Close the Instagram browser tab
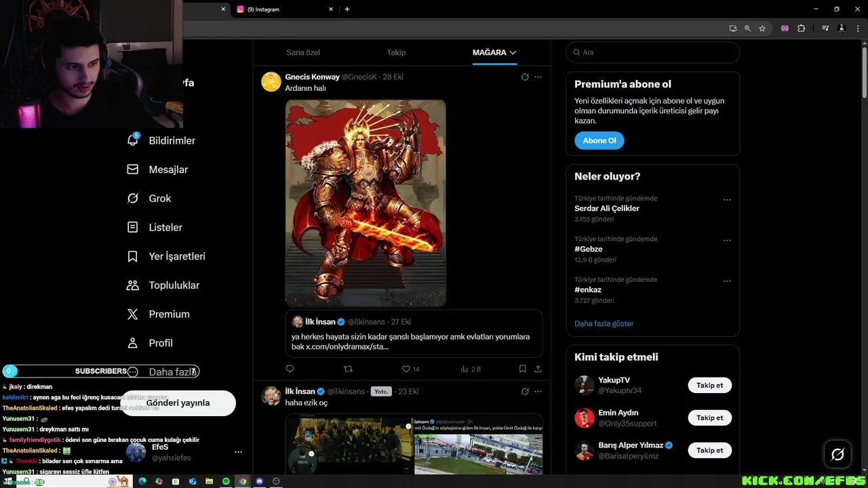The height and width of the screenshot is (488, 868). pos(331,9)
